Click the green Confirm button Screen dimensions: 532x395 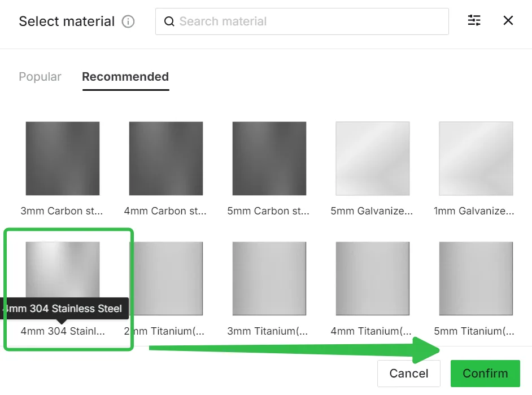(485, 374)
